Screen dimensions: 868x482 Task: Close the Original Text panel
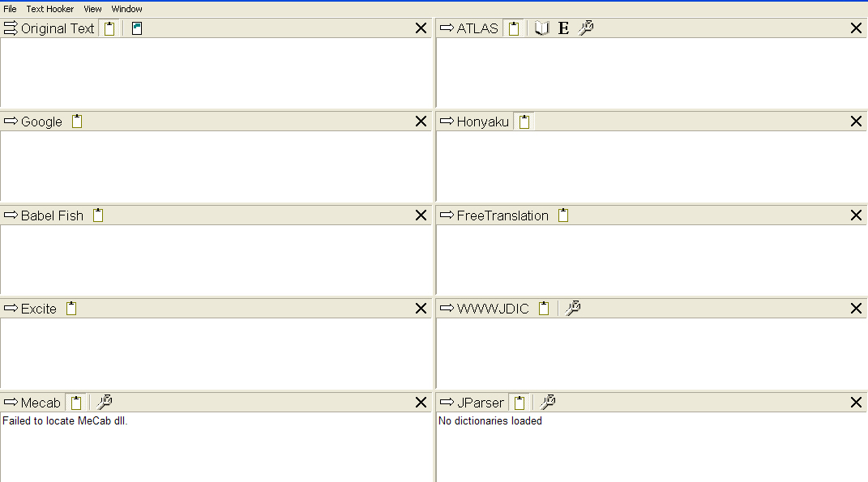click(x=421, y=28)
